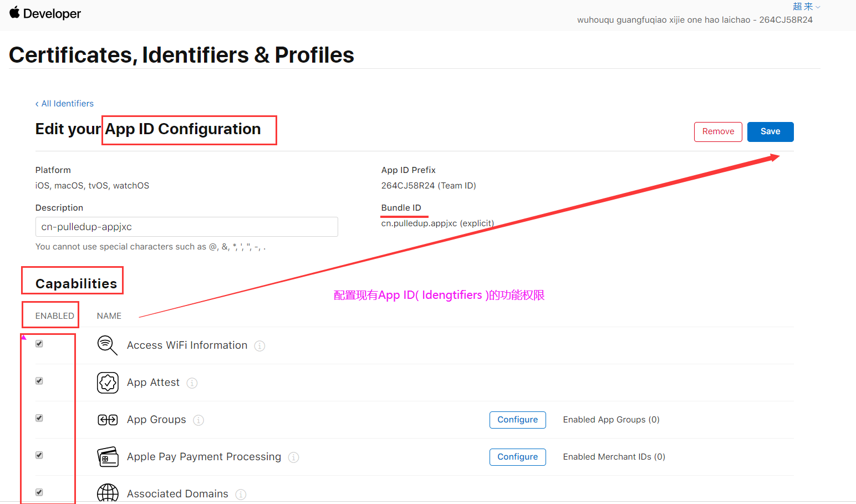The height and width of the screenshot is (504, 856).
Task: Click the App Attest badge icon
Action: (108, 383)
